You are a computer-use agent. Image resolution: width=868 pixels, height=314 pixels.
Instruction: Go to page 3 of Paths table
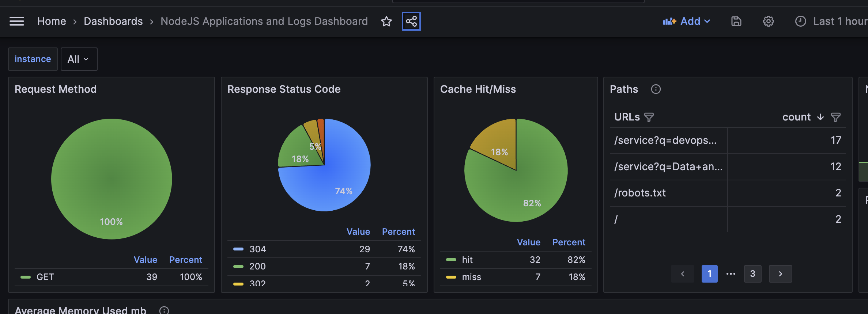[x=752, y=274]
